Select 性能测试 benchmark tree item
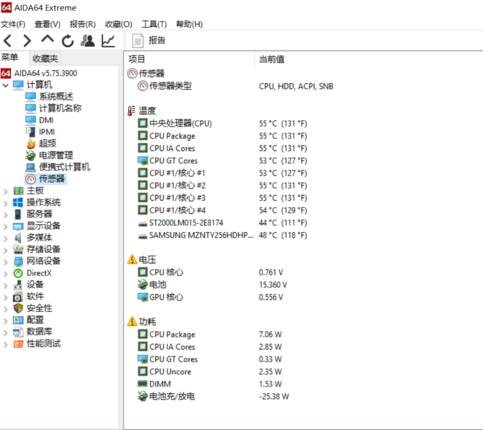Image resolution: width=483 pixels, height=430 pixels. point(37,343)
